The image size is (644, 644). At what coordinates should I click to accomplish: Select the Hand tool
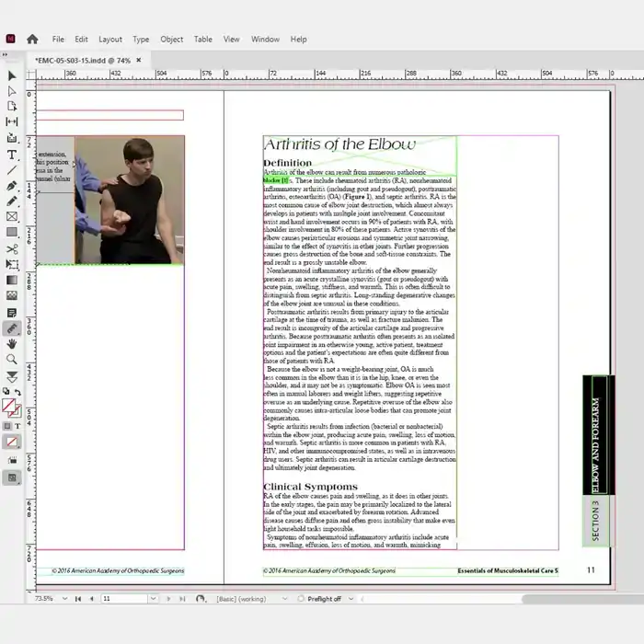(12, 344)
